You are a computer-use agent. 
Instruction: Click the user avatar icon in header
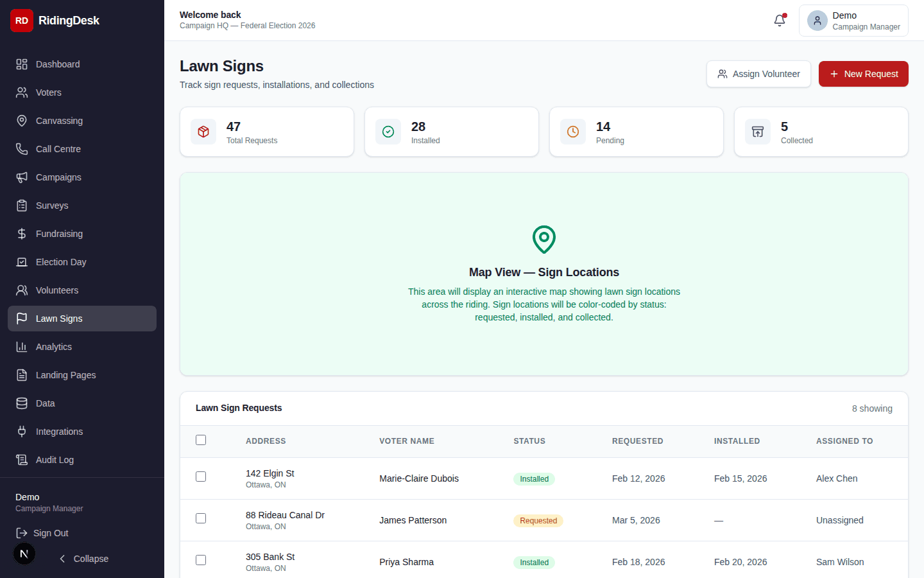click(x=817, y=21)
